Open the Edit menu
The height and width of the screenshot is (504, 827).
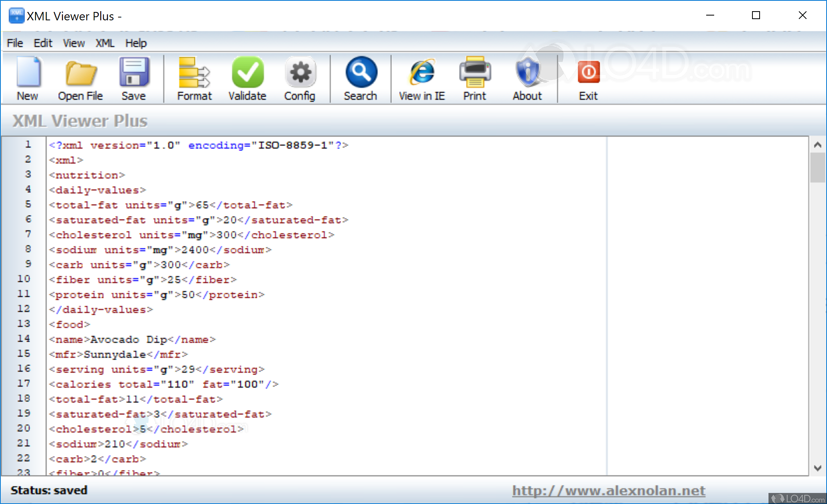[43, 43]
